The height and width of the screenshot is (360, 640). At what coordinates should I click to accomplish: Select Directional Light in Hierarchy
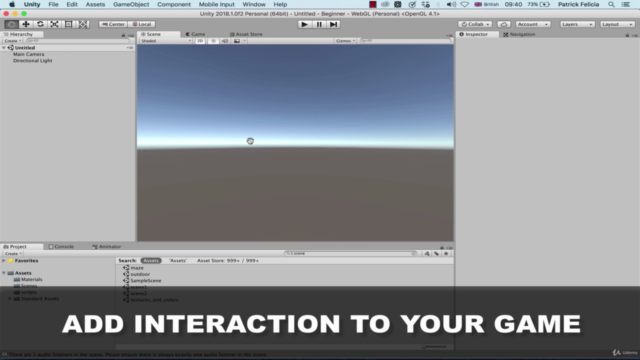point(33,60)
